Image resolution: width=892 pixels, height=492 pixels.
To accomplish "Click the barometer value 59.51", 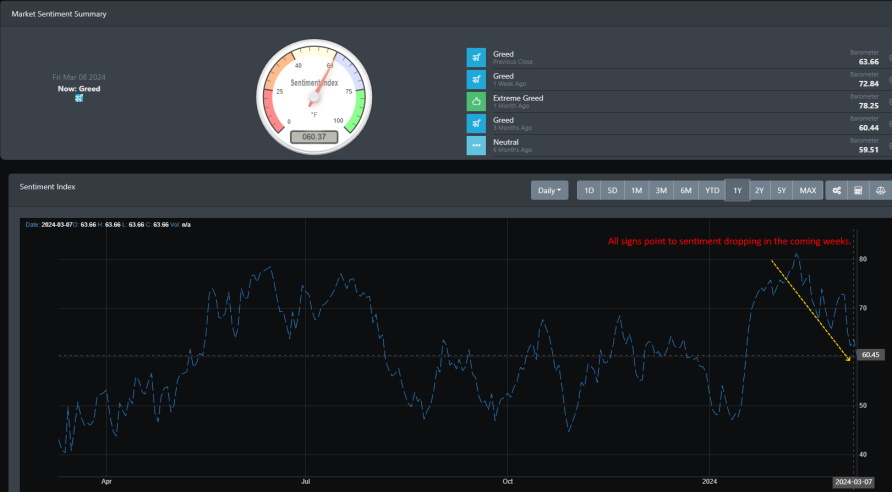I will (x=869, y=150).
